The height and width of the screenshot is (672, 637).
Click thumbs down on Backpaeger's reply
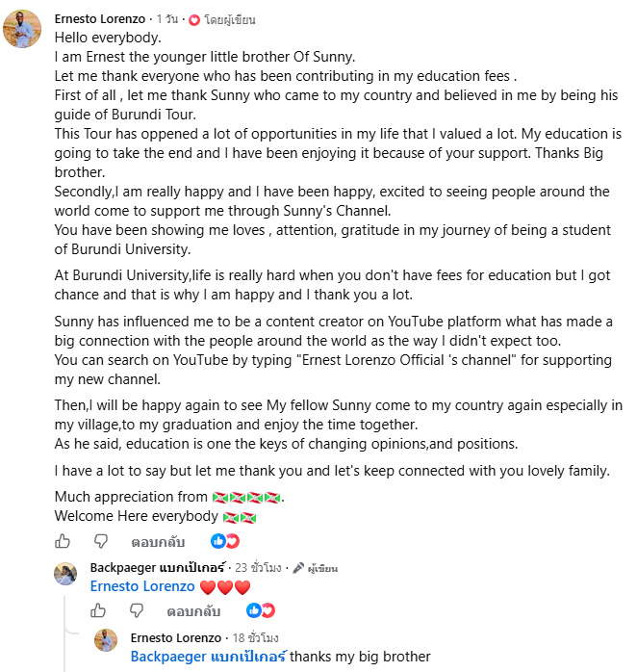tap(137, 610)
